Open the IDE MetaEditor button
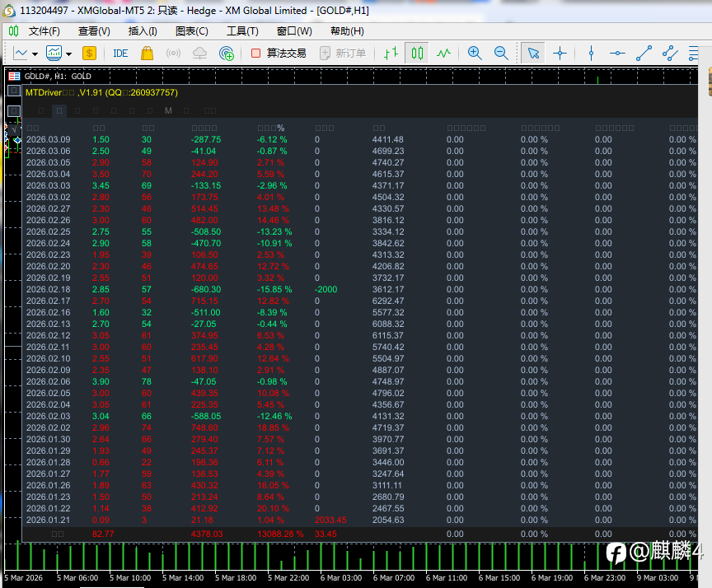This screenshot has height=588, width=712. [120, 54]
